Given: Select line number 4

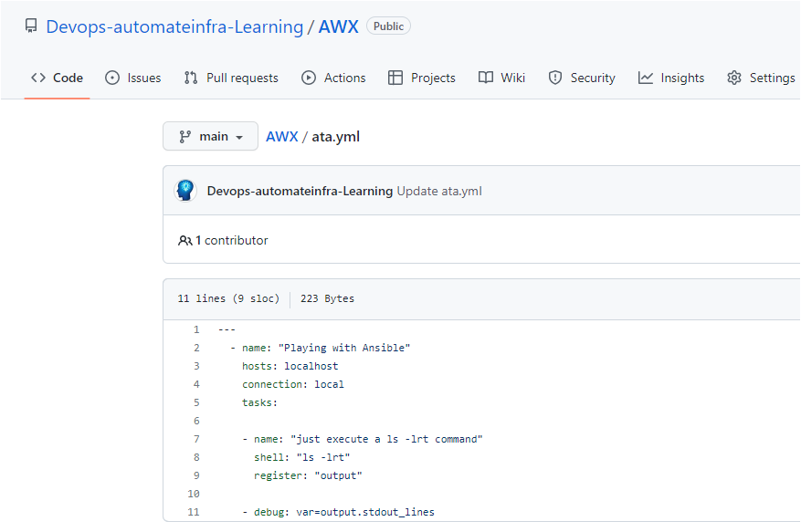Looking at the screenshot, I should 196,384.
